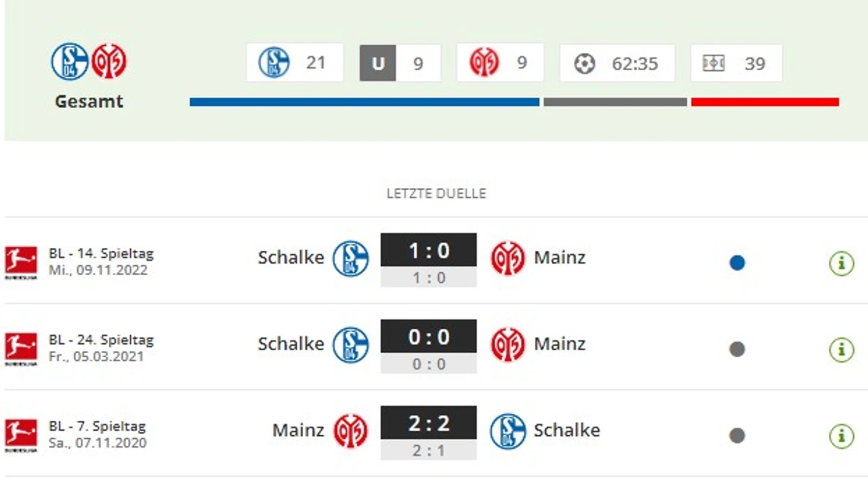
Task: Click the red Mainz wins bar segment
Action: coord(765,102)
